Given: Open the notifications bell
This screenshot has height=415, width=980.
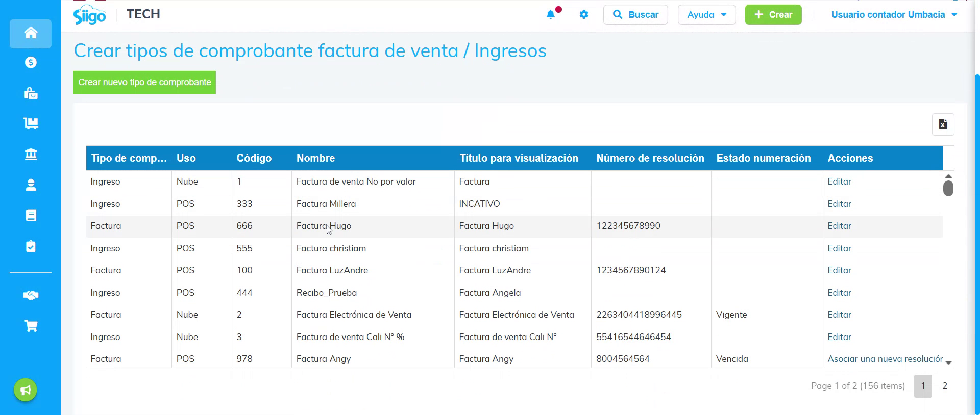Looking at the screenshot, I should (551, 14).
